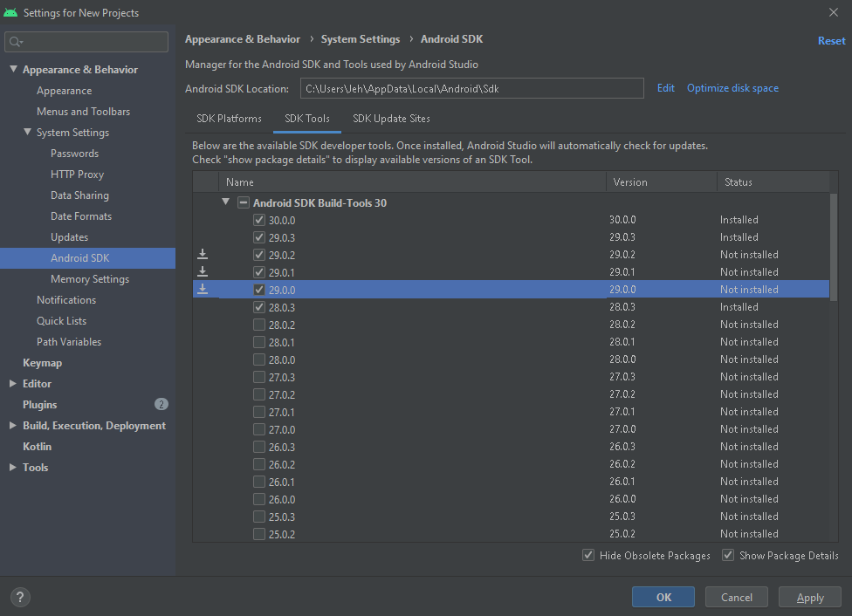
Task: Click the SDK tools list vertical scrollbar
Action: click(834, 247)
